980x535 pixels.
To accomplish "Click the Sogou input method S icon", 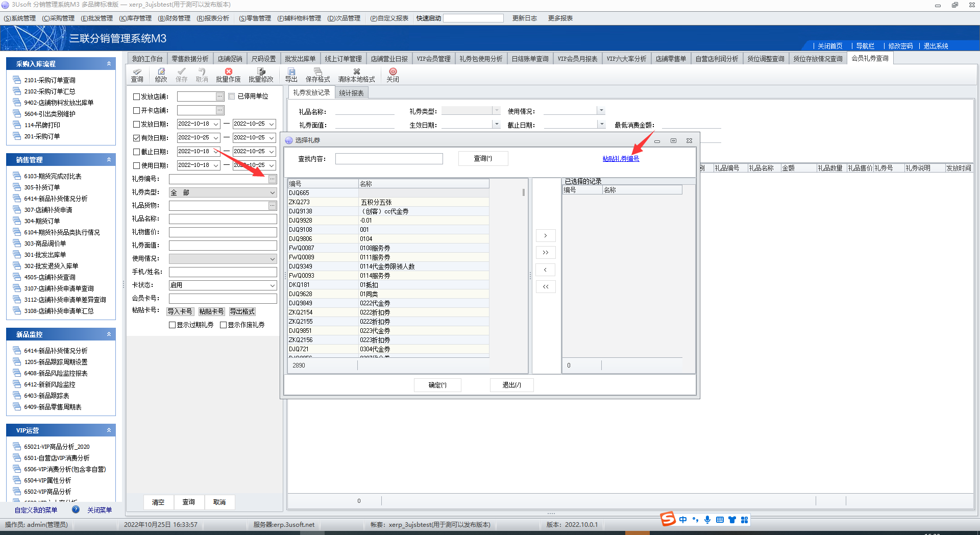I will pos(668,519).
